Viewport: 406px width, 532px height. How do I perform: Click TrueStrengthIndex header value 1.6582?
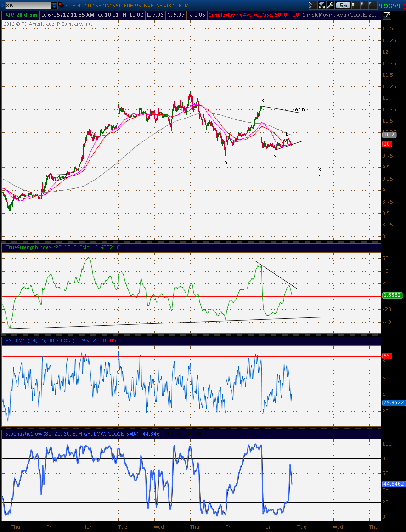tap(104, 247)
